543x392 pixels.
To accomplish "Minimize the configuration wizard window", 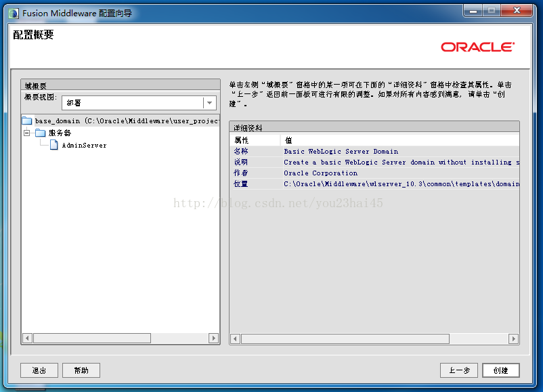I will point(473,11).
